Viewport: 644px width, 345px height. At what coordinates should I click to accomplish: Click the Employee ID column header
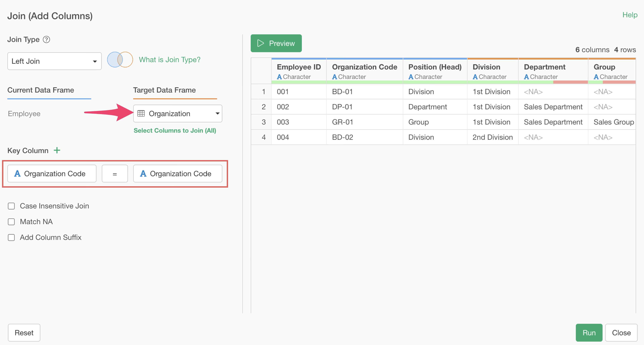pyautogui.click(x=299, y=71)
